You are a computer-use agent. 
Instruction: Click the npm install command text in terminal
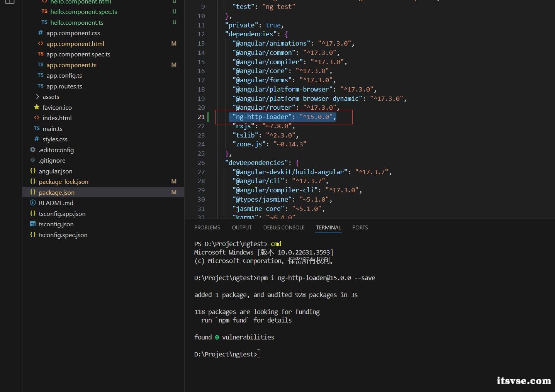point(316,278)
